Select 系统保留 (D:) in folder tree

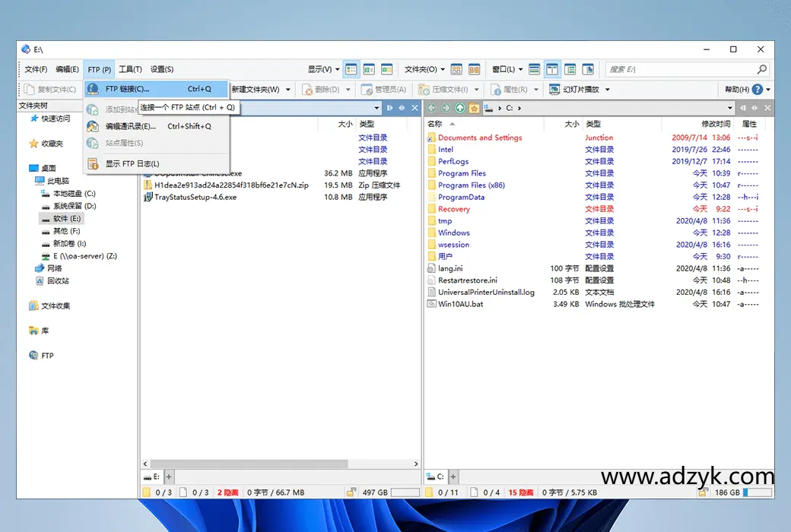(x=68, y=206)
